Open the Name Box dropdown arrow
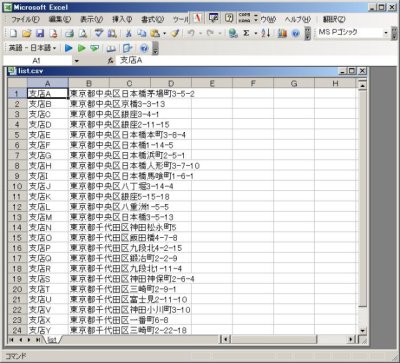Viewport: 400px width, 363px height. [x=77, y=61]
